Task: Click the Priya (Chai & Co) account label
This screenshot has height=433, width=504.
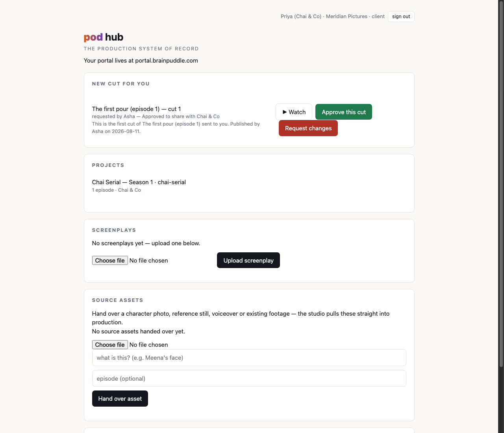Action: (301, 17)
